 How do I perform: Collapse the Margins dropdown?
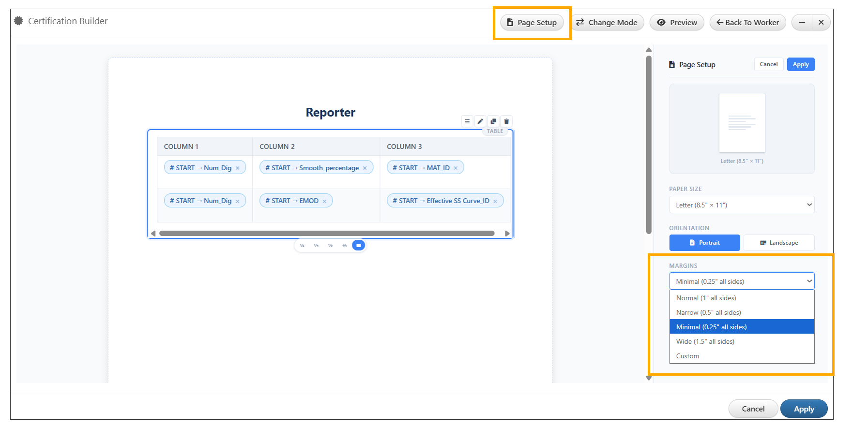point(741,281)
